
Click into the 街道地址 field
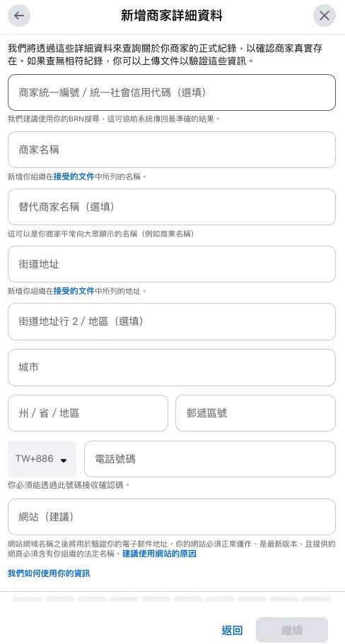tap(172, 264)
